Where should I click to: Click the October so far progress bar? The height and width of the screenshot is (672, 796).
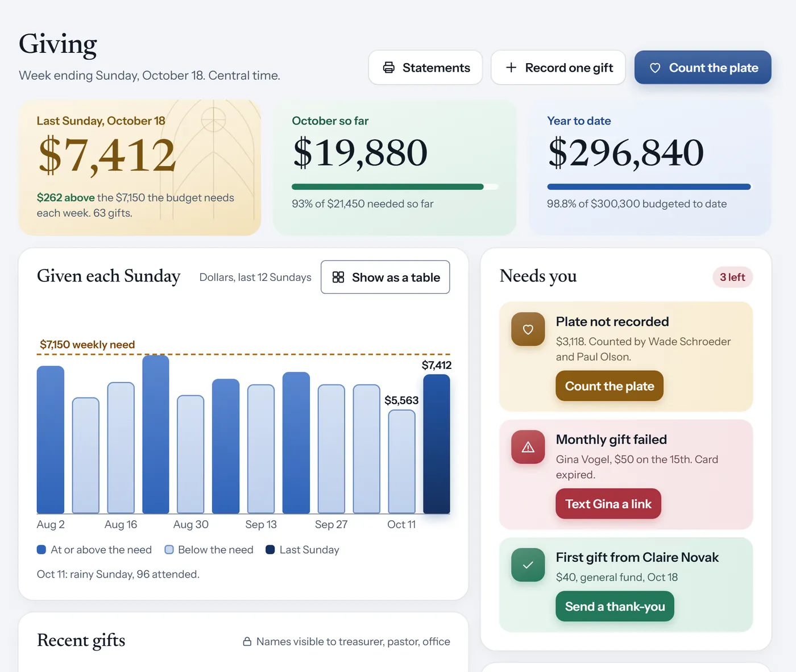tap(395, 186)
